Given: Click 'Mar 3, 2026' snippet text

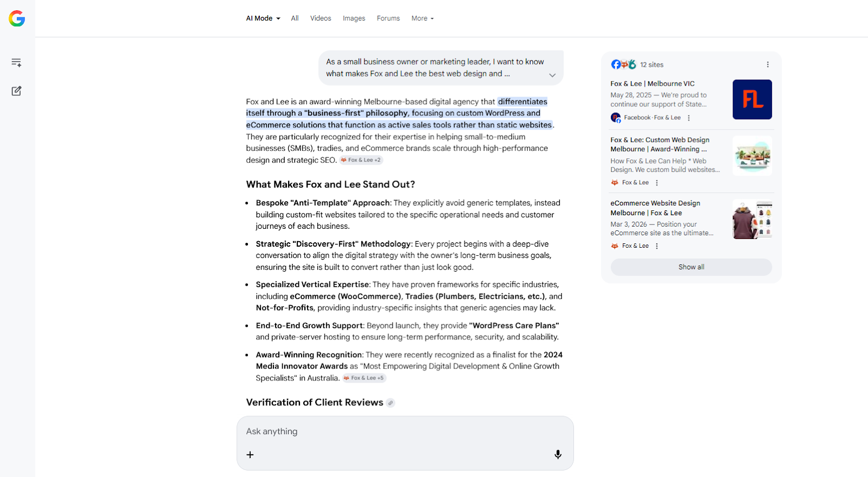Looking at the screenshot, I should [x=629, y=224].
